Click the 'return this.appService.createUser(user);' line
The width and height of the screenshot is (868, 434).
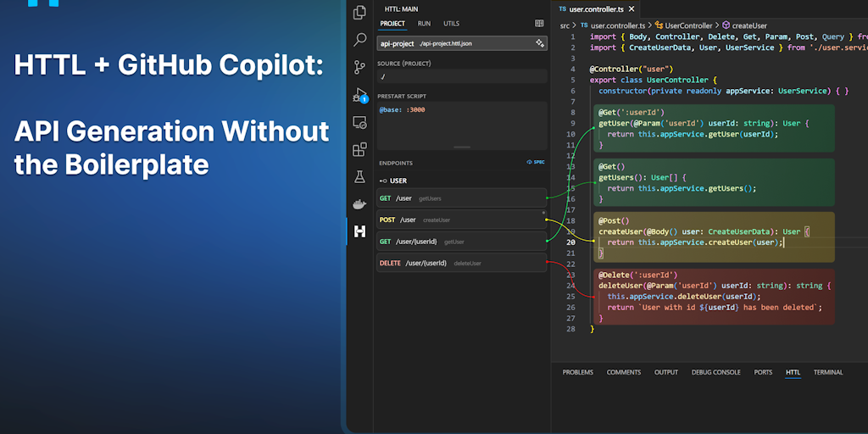coord(695,242)
